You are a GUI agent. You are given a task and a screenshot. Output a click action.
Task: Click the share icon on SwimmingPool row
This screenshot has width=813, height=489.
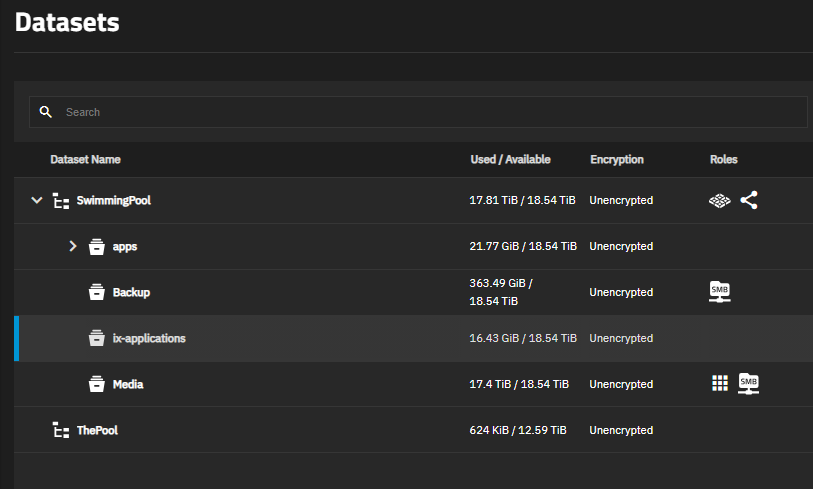tap(749, 200)
